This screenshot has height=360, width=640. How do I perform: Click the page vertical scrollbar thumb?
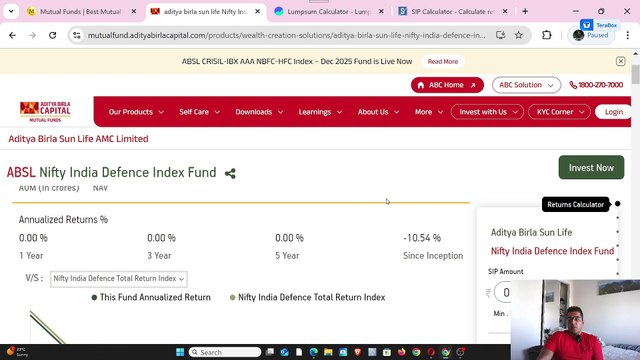pos(636,74)
